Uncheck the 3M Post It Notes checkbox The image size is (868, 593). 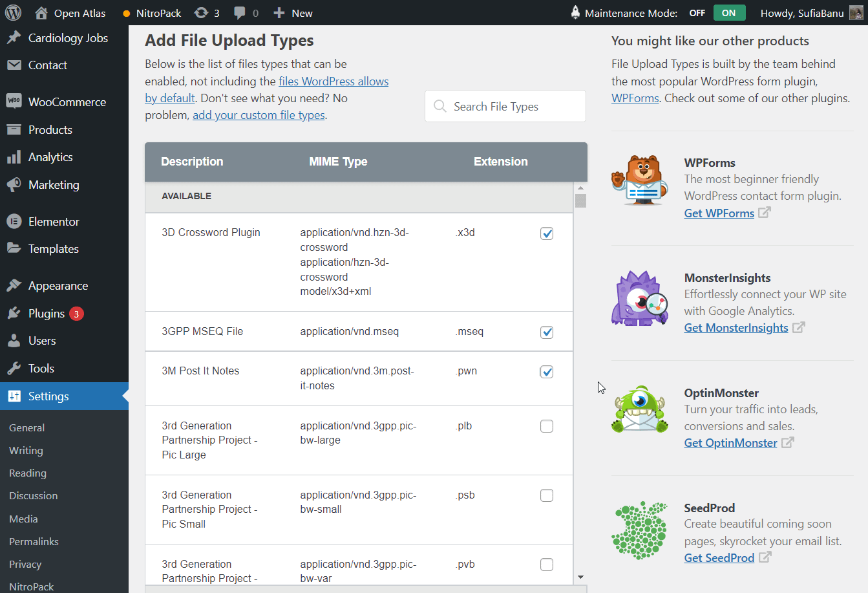pyautogui.click(x=547, y=372)
